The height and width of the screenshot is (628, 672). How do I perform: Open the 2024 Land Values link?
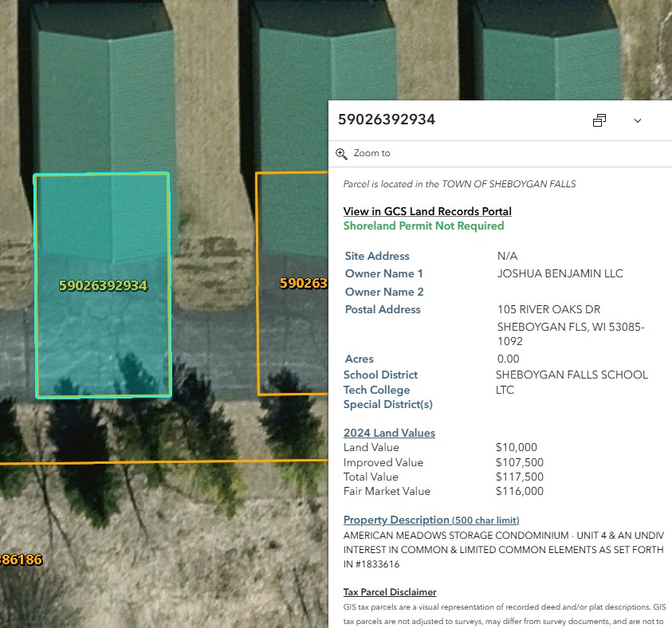pos(389,433)
